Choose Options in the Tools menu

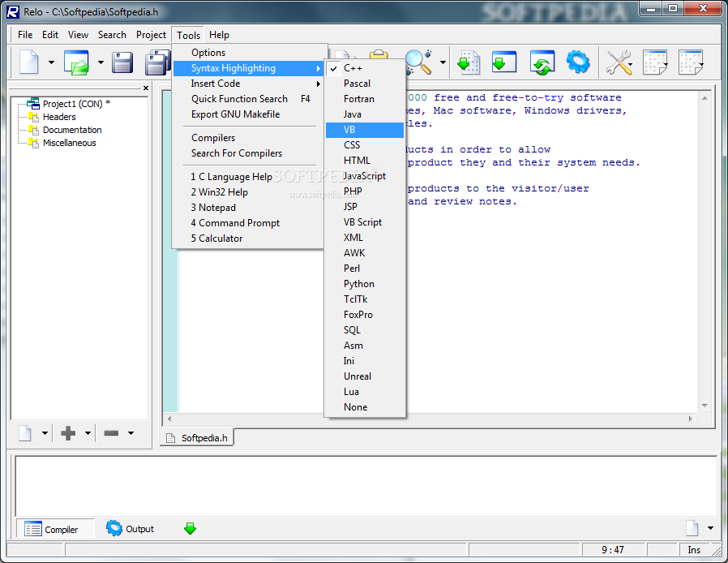click(248, 53)
